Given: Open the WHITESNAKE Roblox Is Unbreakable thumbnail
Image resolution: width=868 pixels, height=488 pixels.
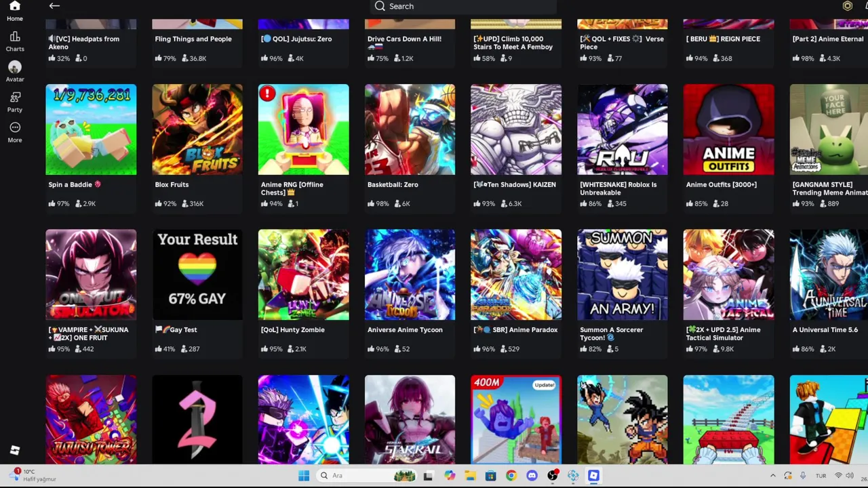Looking at the screenshot, I should point(623,129).
